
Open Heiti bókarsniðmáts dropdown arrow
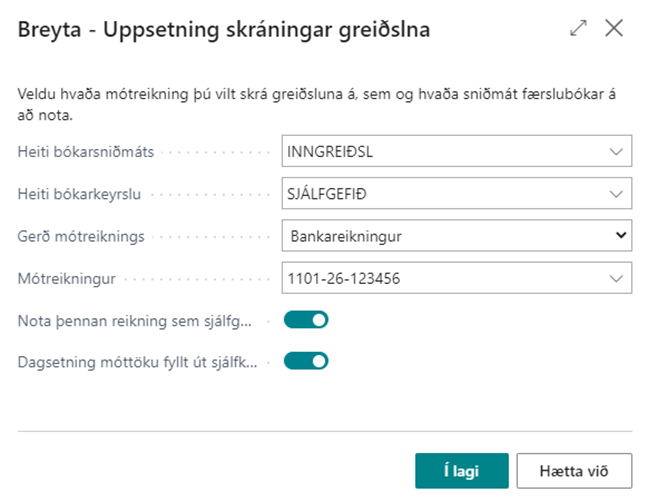pos(615,152)
